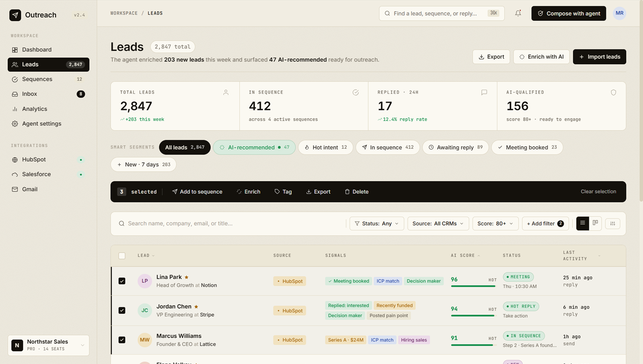The image size is (643, 364).
Task: Click the Total Leads person icon
Action: tap(226, 92)
